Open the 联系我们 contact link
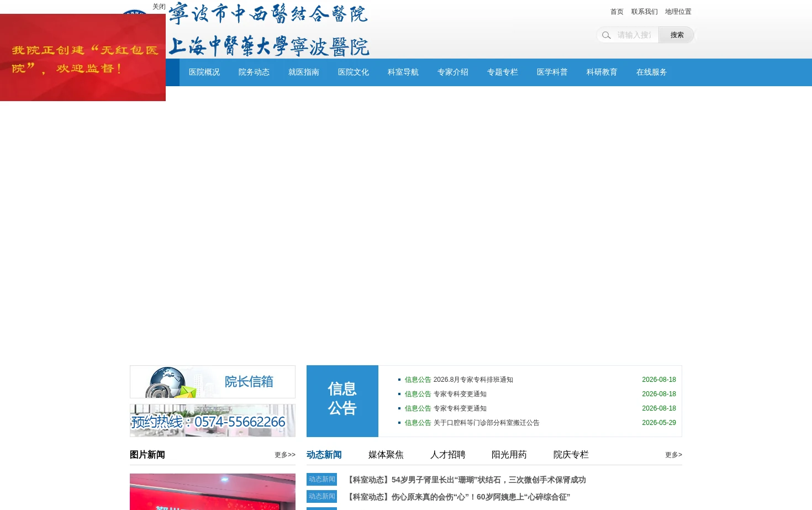This screenshot has width=812, height=510. pos(644,12)
